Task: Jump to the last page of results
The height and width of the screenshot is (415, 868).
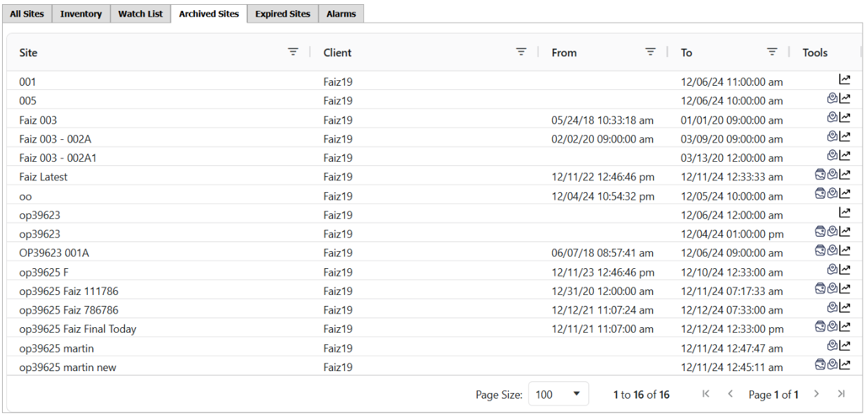Action: click(841, 394)
